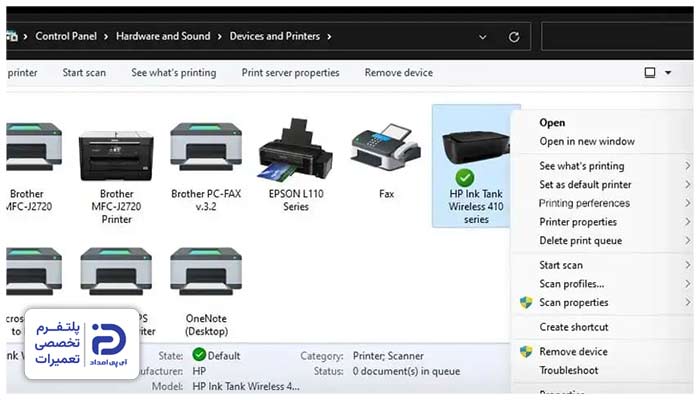The width and height of the screenshot is (700, 400).
Task: Choose Set as default printer from context menu
Action: [585, 184]
